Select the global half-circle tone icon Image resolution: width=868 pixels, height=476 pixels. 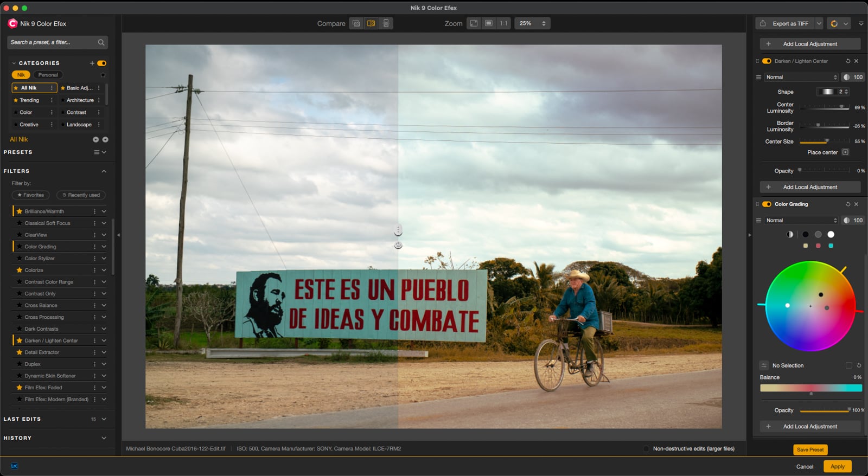point(790,235)
